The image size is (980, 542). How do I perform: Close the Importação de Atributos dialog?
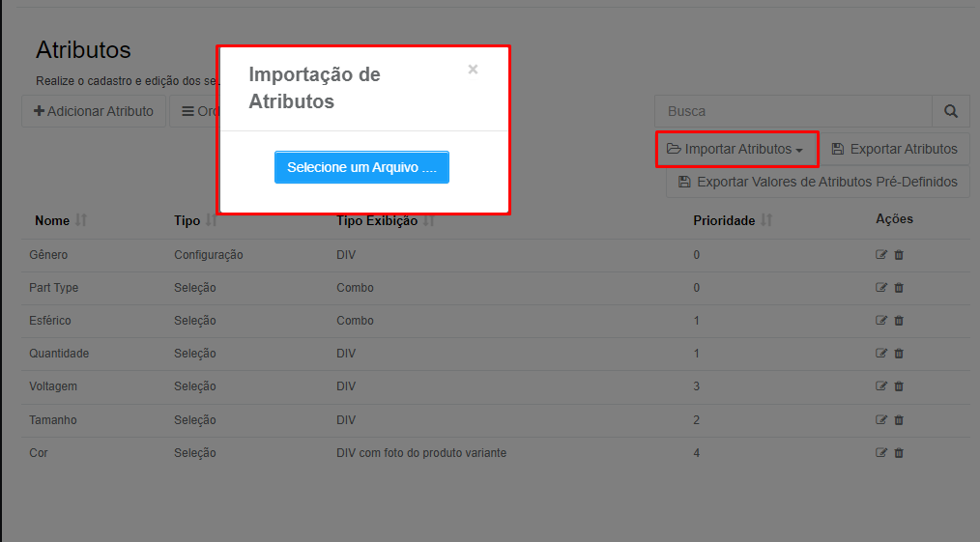point(474,70)
